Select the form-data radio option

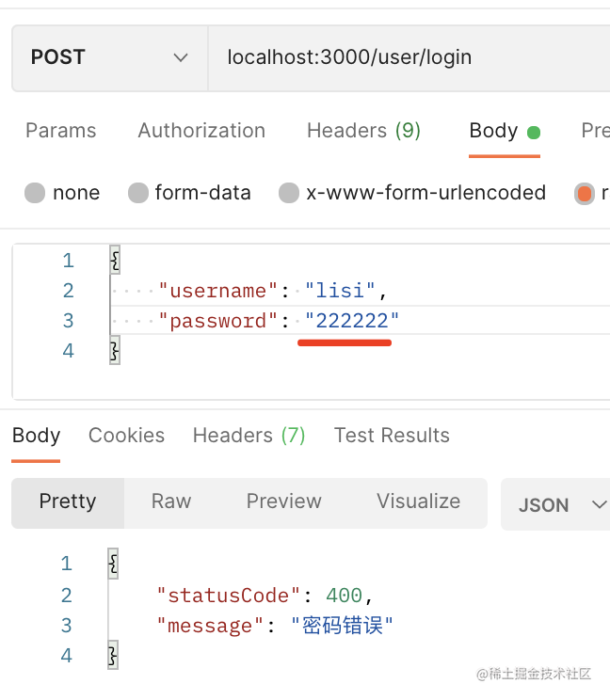click(x=139, y=194)
